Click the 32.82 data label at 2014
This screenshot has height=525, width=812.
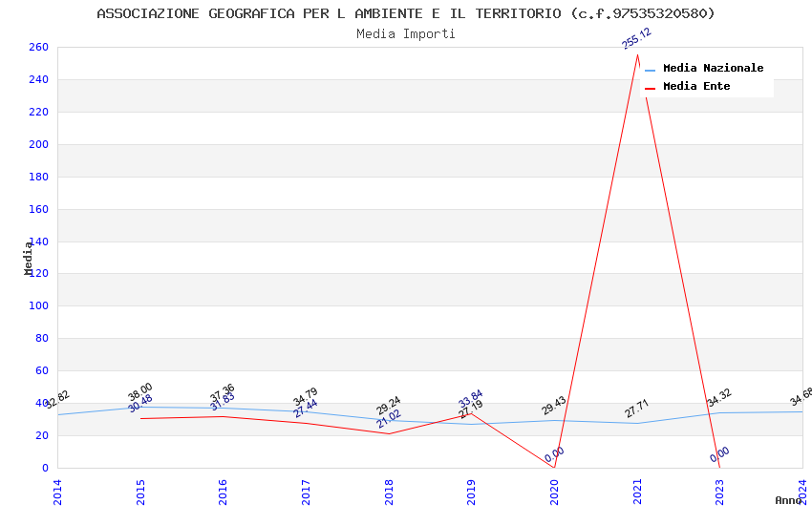(56, 400)
